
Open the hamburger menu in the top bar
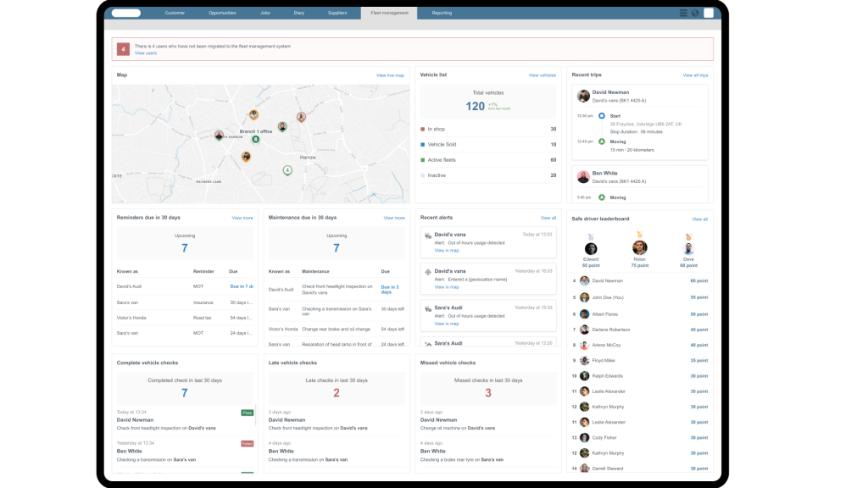coord(682,13)
